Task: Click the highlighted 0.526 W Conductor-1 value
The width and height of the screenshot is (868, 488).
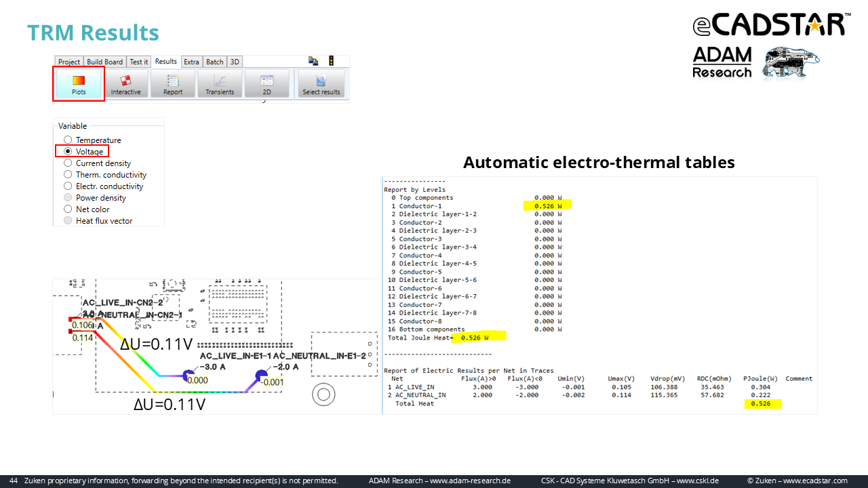Action: point(548,205)
